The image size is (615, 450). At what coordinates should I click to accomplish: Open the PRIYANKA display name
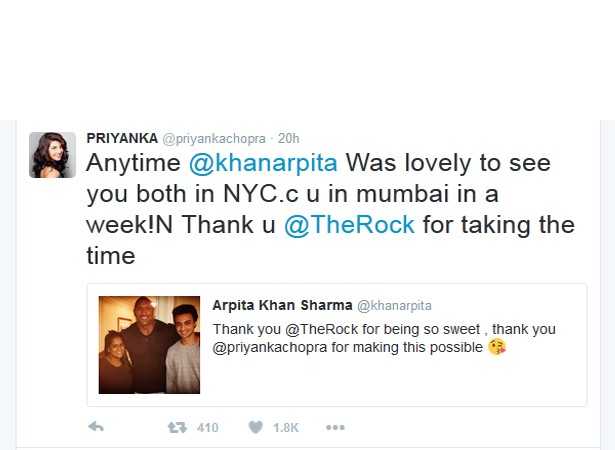pyautogui.click(x=122, y=138)
